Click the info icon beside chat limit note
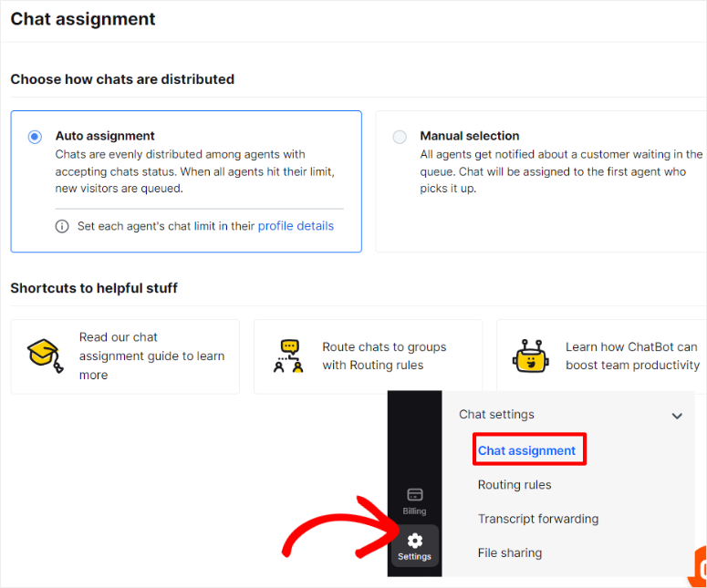The width and height of the screenshot is (707, 588). (62, 226)
